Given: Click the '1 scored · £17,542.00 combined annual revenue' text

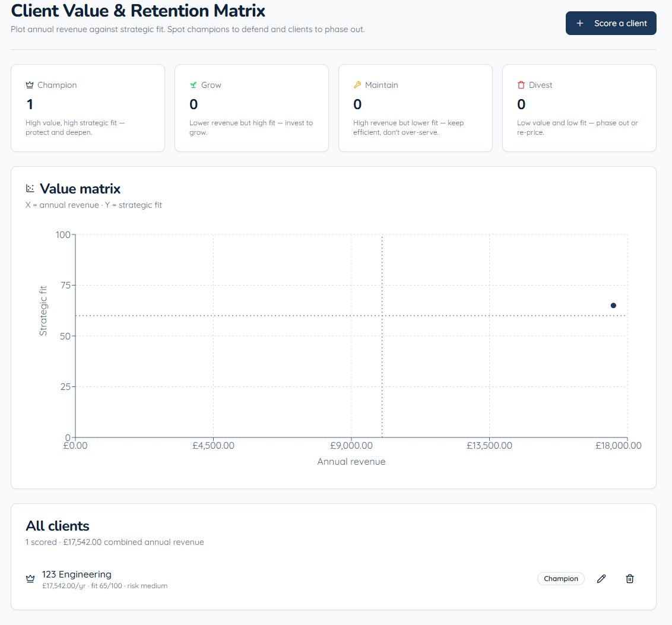Looking at the screenshot, I should (115, 542).
